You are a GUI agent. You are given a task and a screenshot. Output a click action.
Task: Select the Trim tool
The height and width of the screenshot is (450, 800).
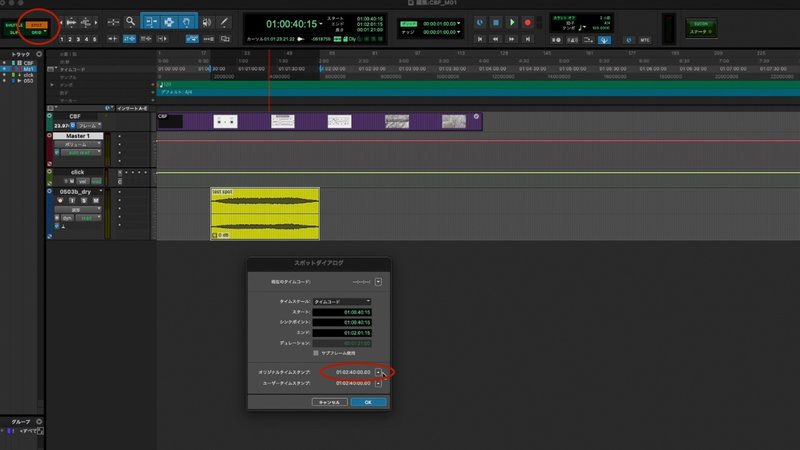151,22
